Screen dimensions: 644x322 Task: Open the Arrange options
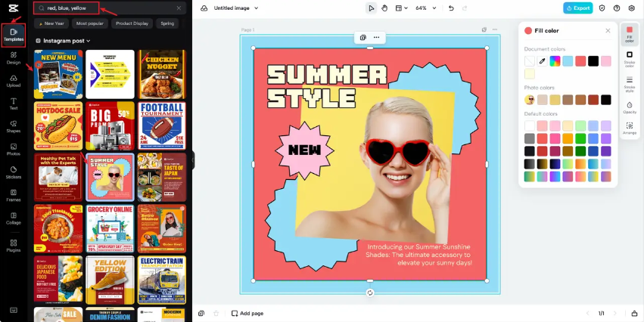(630, 128)
